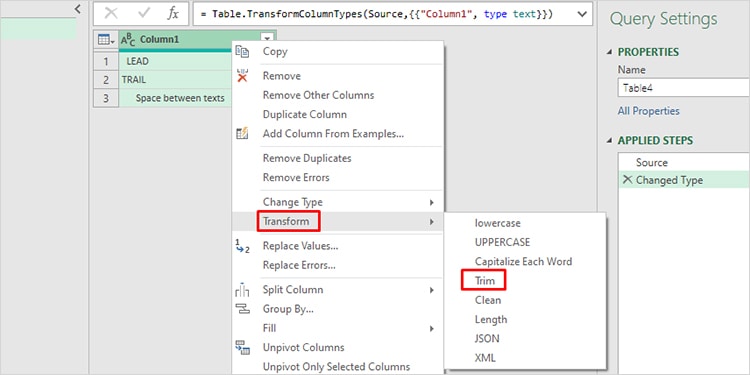The height and width of the screenshot is (375, 750).
Task: Expand the formula bar dropdown arrow
Action: (x=582, y=14)
